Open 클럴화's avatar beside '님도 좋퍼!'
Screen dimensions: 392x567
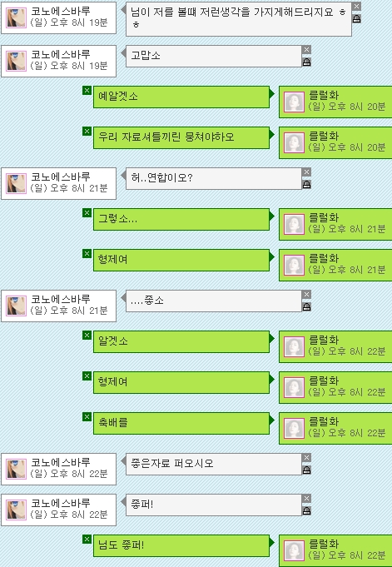(x=294, y=550)
